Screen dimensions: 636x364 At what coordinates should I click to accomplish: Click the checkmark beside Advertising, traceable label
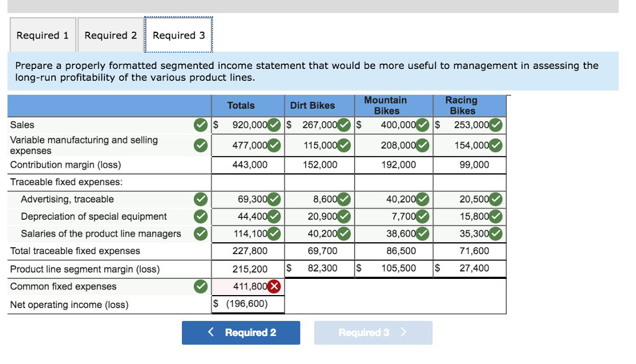click(x=200, y=199)
